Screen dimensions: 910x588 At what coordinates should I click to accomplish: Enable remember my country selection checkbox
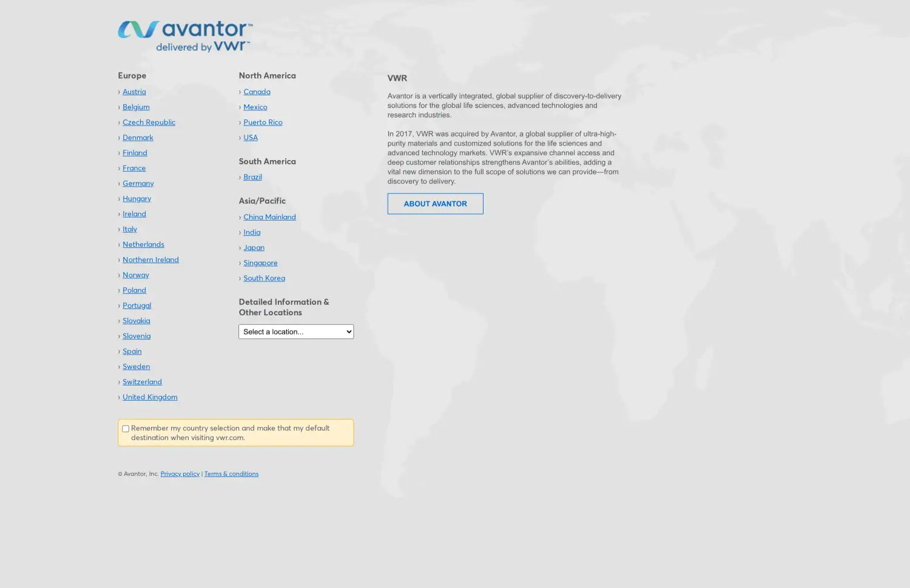125,429
